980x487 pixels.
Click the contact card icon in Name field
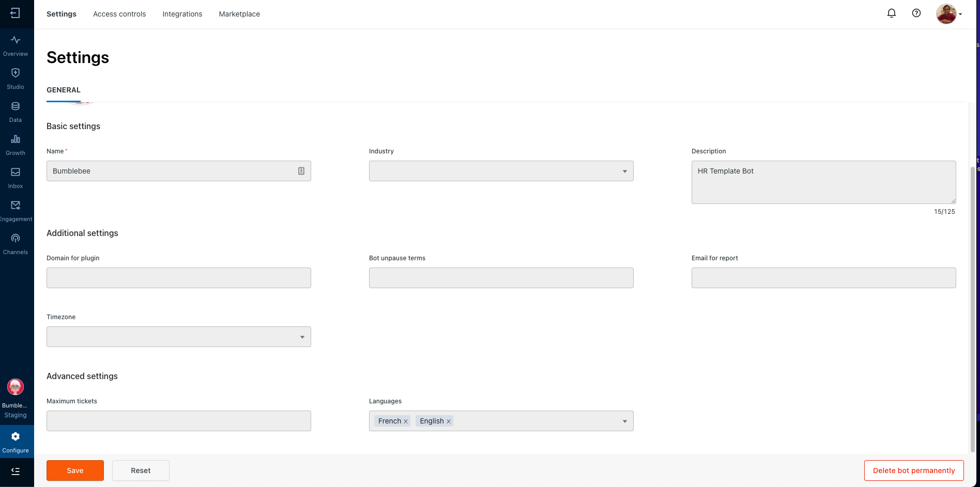pos(301,171)
